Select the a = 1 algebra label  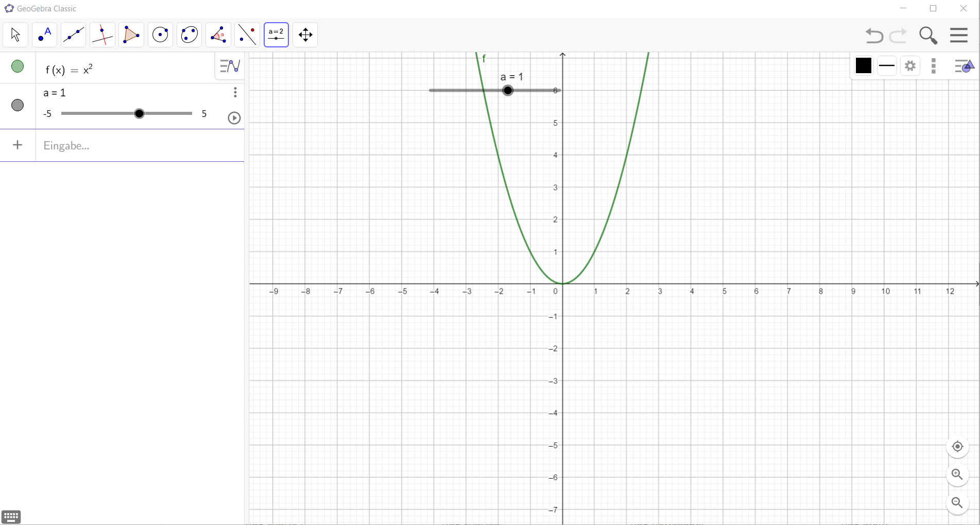point(55,93)
